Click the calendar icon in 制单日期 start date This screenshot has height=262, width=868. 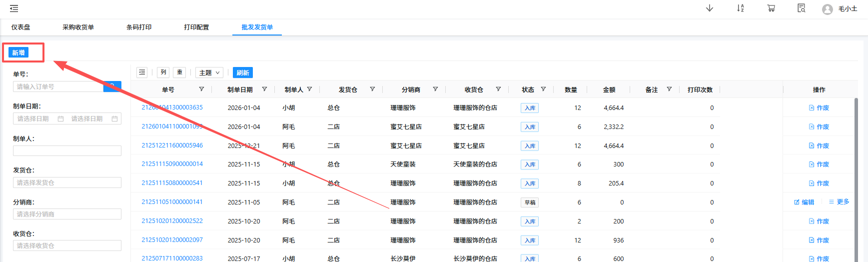point(60,118)
